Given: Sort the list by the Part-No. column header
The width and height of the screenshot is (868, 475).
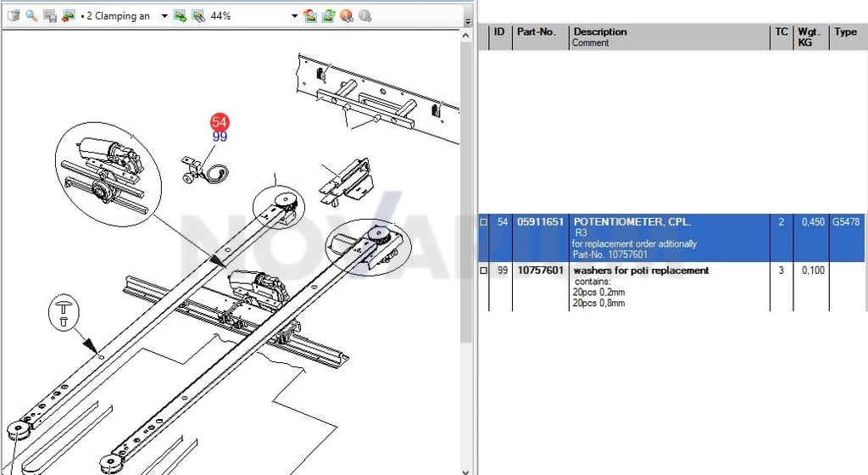Looking at the screenshot, I should tap(536, 31).
